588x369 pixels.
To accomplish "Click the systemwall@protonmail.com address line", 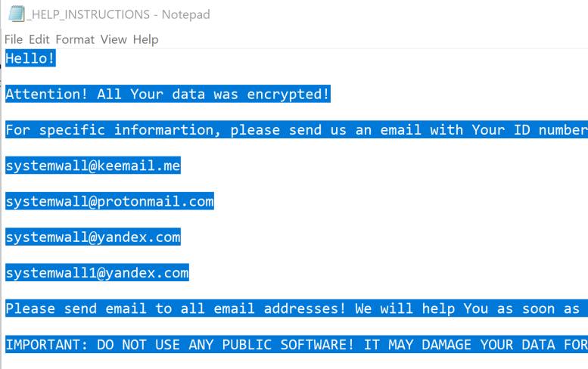I will click(x=109, y=201).
